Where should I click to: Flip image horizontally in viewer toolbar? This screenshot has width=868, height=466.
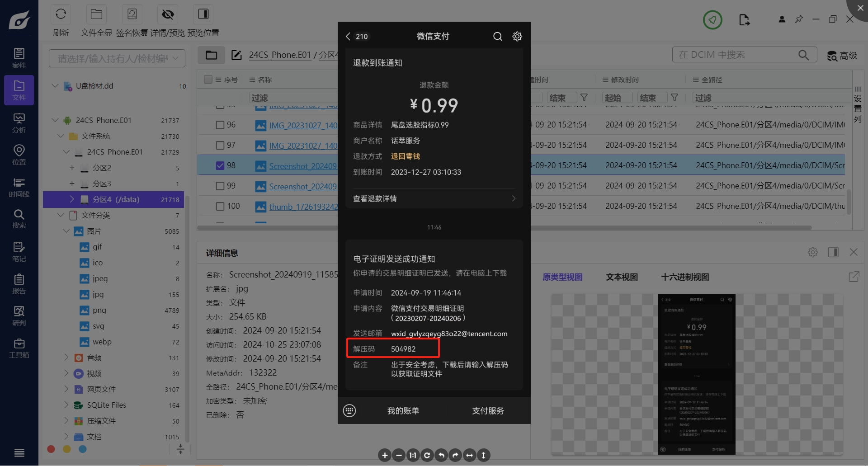(469, 455)
